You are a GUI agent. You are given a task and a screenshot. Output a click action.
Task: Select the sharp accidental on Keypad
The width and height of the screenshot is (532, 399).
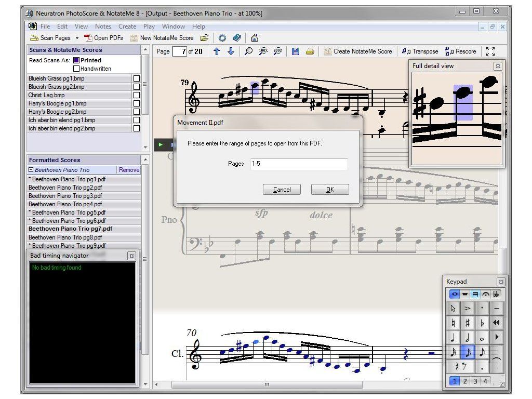coord(468,323)
